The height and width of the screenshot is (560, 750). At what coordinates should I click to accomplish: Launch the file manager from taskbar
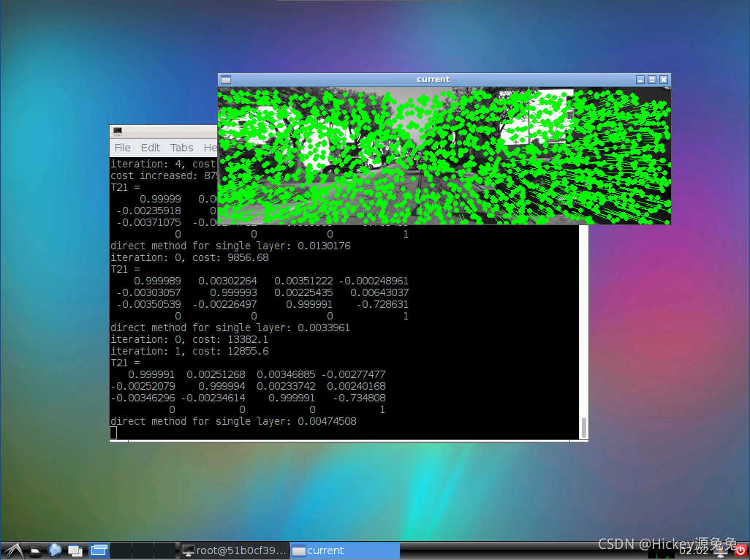coord(35,551)
